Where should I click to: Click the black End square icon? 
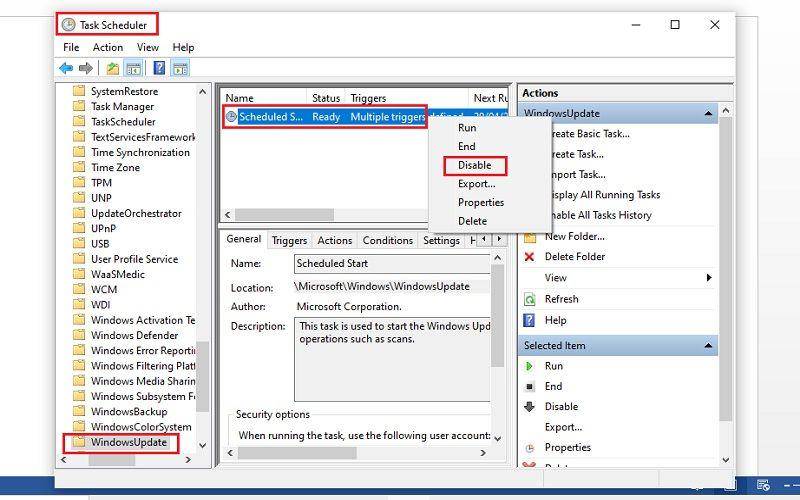pyautogui.click(x=530, y=387)
